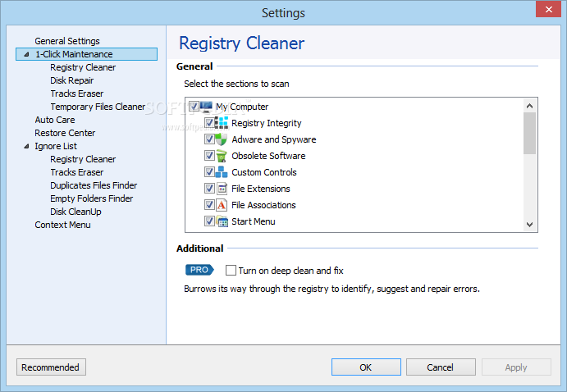Image resolution: width=567 pixels, height=392 pixels.
Task: Click the scan list scroll up arrow
Action: point(530,106)
